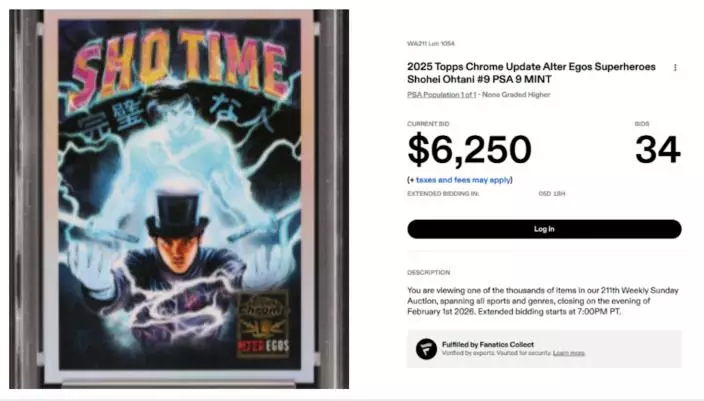Click the 211th Weekly Sunday Auction description text
The width and height of the screenshot is (704, 401).
tap(542, 301)
